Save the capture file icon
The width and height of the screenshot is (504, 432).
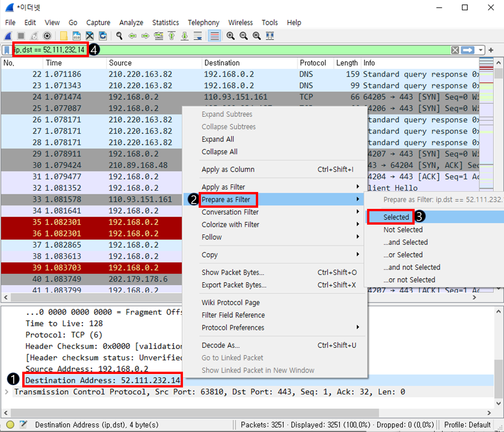[x=77, y=36]
